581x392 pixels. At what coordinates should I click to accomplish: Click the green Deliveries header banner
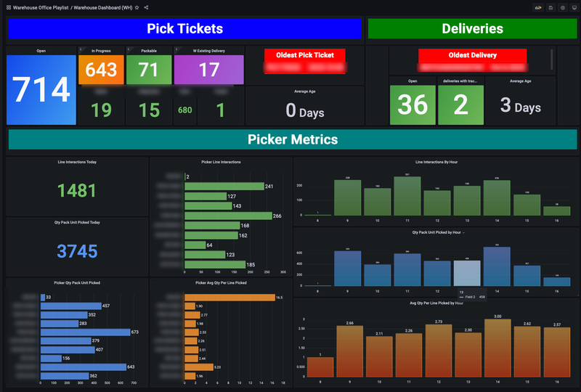pyautogui.click(x=473, y=28)
